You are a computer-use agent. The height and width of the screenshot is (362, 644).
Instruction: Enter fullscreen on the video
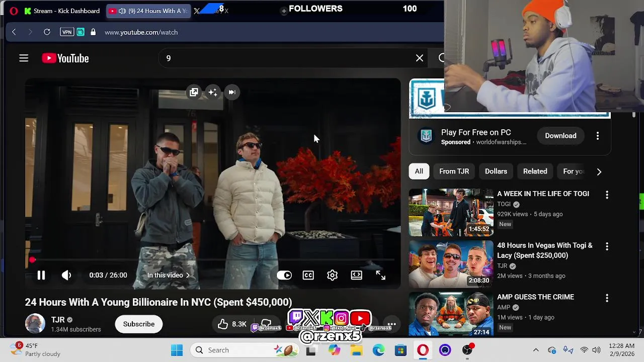[x=381, y=275]
